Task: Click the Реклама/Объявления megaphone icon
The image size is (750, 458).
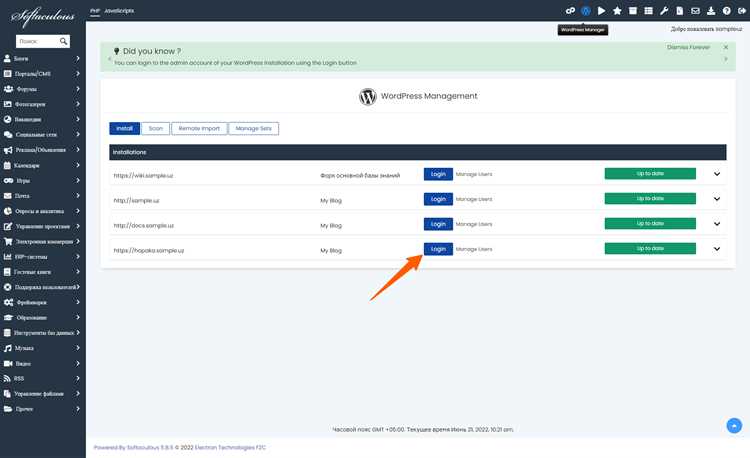Action: click(x=8, y=150)
